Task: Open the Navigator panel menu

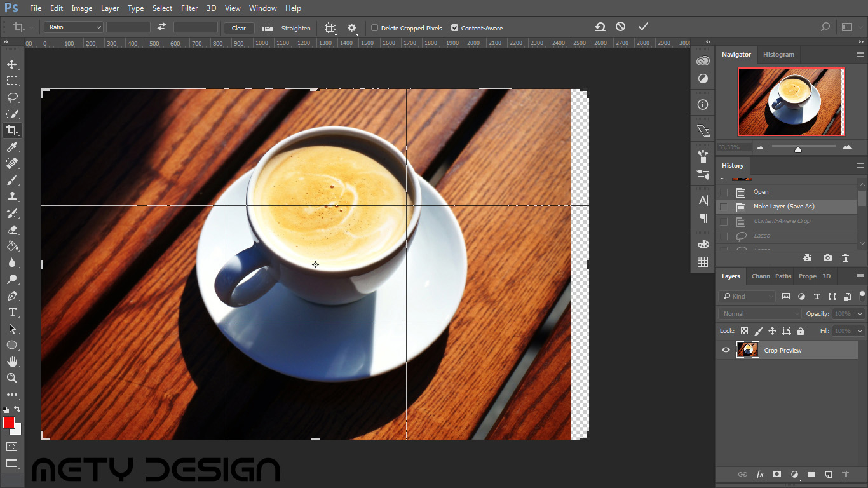Action: tap(860, 55)
